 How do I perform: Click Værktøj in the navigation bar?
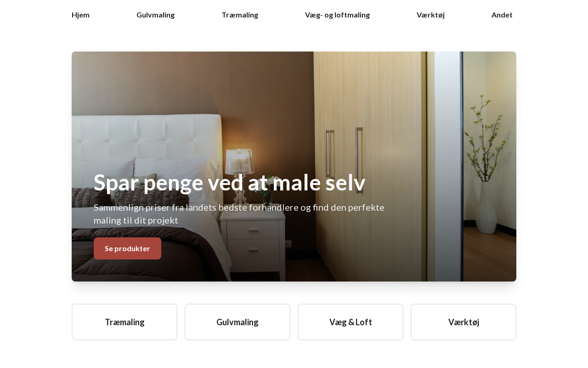(430, 15)
